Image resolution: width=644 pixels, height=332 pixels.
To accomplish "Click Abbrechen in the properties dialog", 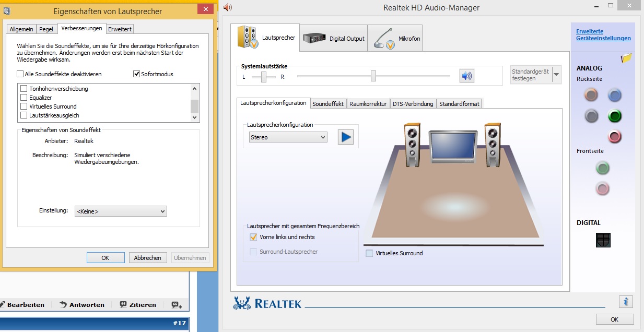I will tap(148, 258).
